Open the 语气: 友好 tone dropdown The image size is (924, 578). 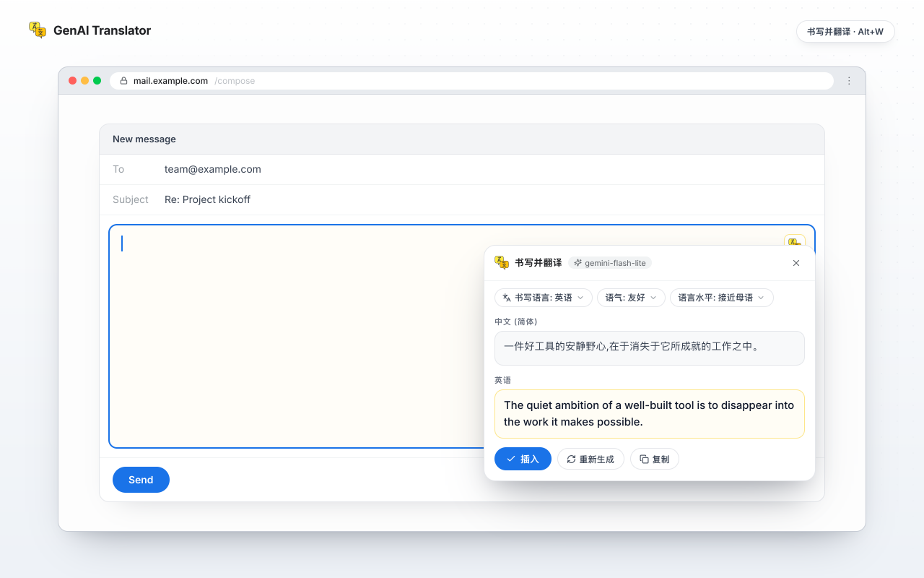631,298
